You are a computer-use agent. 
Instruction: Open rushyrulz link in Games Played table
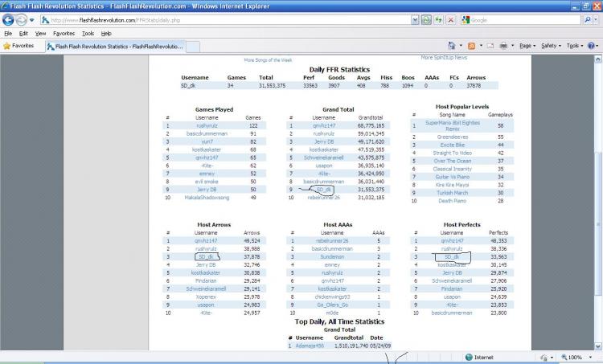[207, 125]
